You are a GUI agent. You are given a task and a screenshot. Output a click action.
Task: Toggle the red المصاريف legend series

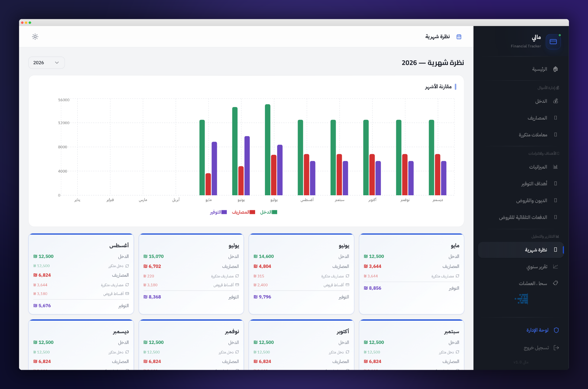pyautogui.click(x=243, y=212)
